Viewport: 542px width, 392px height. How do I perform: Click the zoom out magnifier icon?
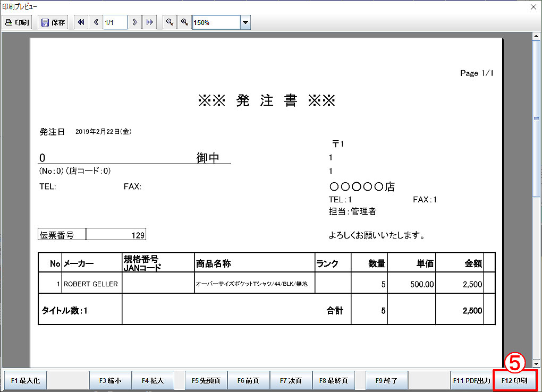[x=170, y=22]
